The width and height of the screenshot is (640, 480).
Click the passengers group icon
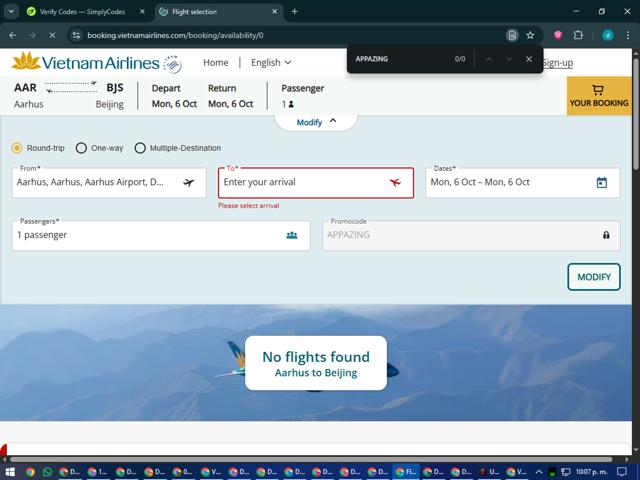[292, 235]
